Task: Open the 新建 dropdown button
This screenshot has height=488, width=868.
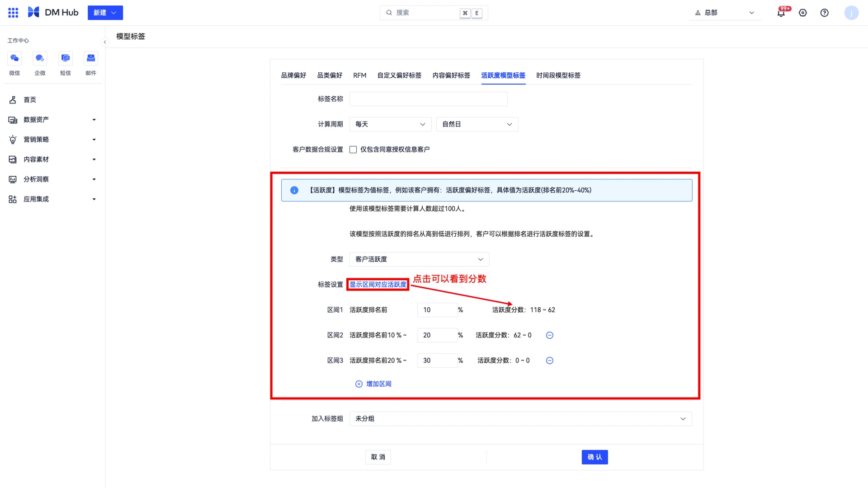Action: [105, 13]
